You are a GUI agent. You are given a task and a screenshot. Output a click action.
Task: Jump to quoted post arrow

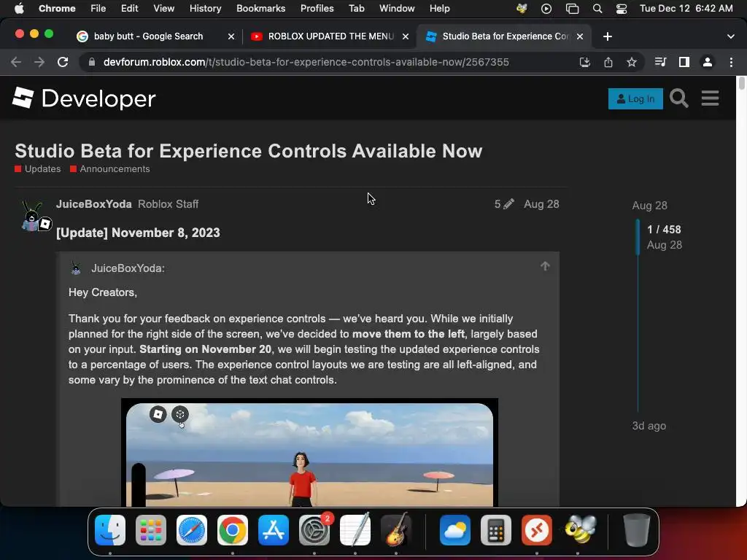(x=545, y=266)
